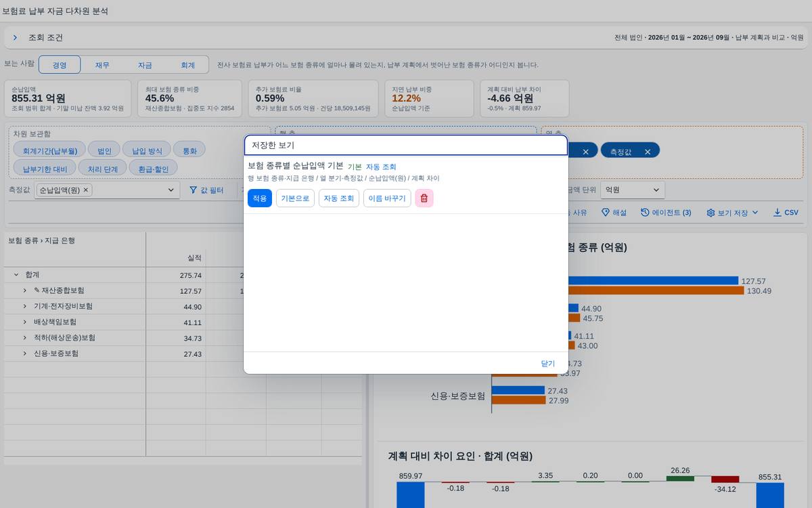Click the 실적 column header

tap(176, 258)
